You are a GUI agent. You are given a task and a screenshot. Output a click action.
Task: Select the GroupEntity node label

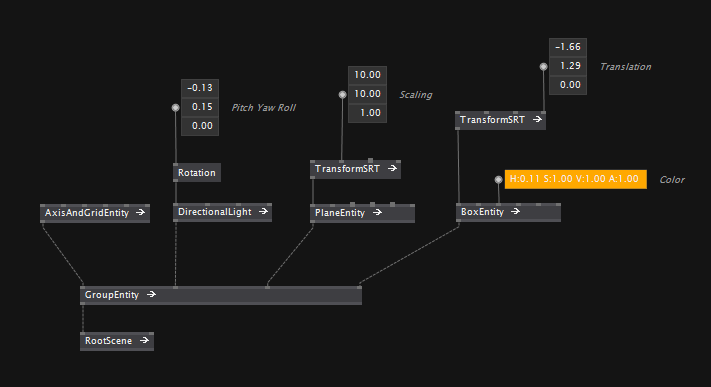point(112,295)
